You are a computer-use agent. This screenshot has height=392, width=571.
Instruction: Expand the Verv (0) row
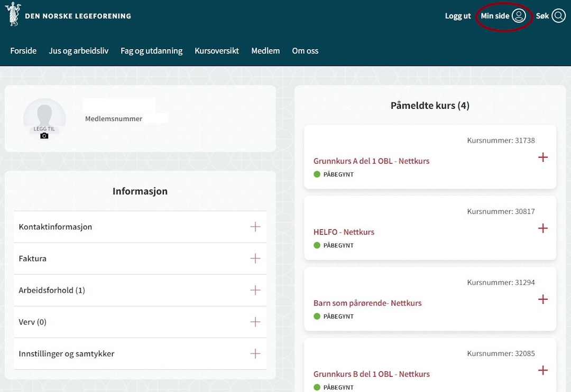coord(255,322)
